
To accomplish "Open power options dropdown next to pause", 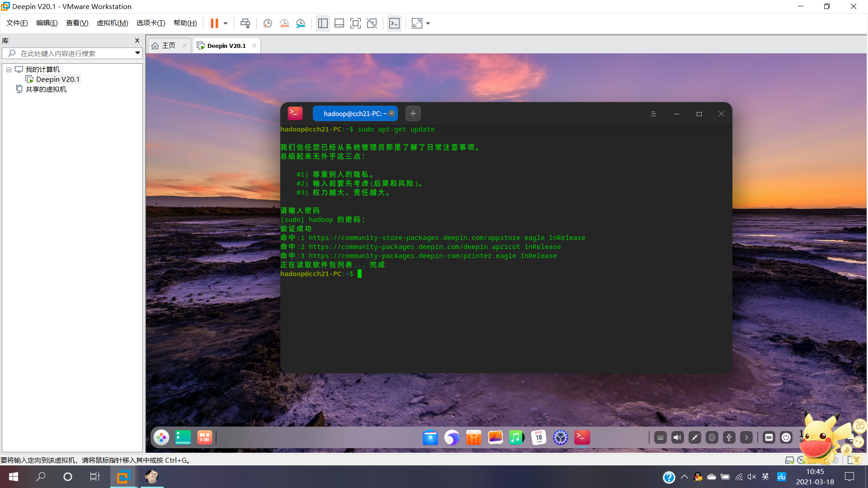I will coord(226,23).
